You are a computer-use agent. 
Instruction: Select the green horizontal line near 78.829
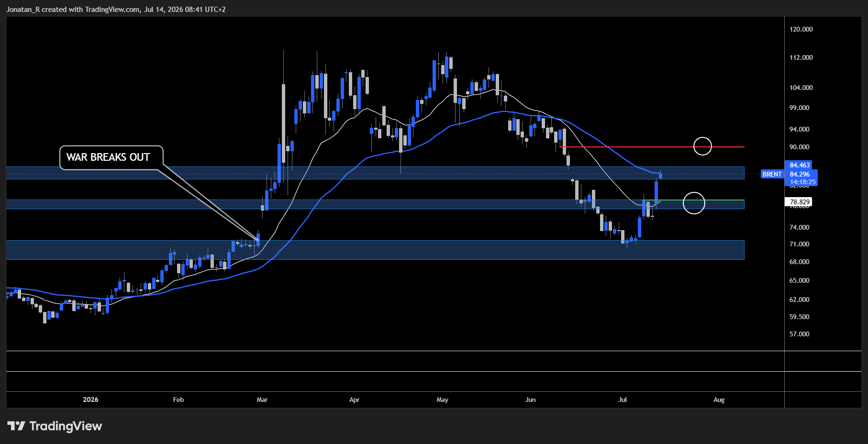point(694,200)
